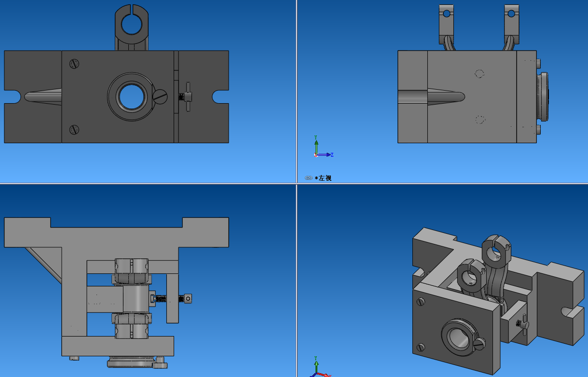The height and width of the screenshot is (377, 588).
Task: Select the right U-slot in the front view
Action: click(x=220, y=96)
